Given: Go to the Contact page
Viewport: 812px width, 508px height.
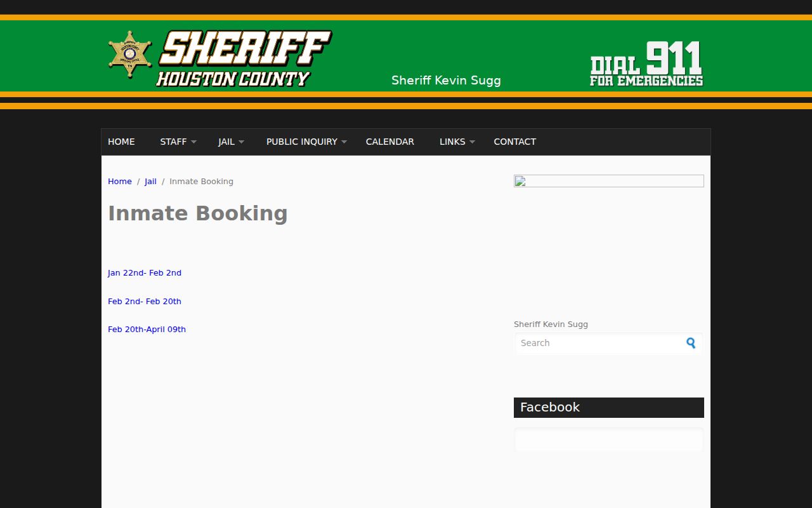Looking at the screenshot, I should pos(515,142).
